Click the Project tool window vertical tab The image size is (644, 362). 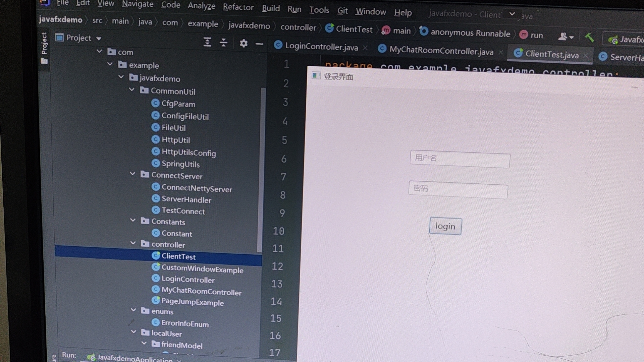click(44, 48)
